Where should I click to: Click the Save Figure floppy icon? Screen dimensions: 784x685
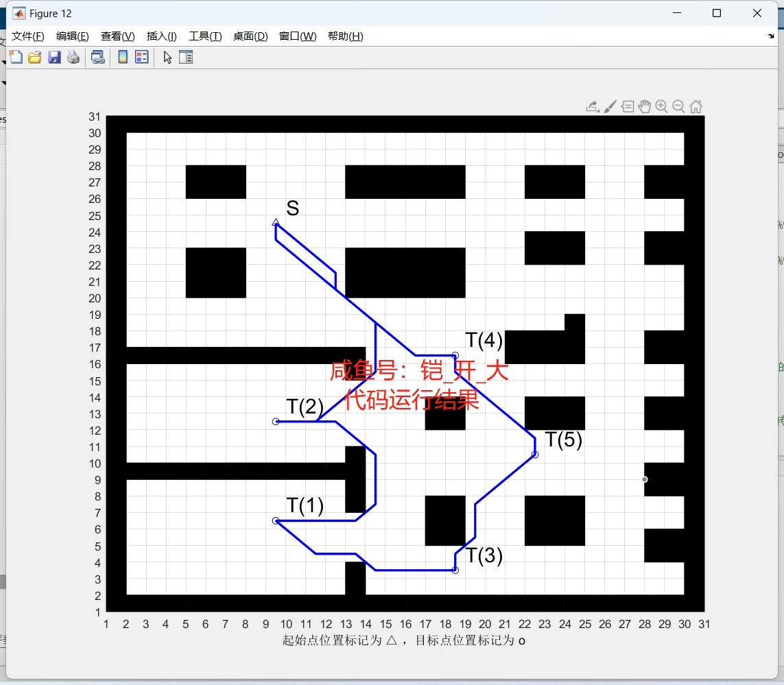(x=54, y=58)
